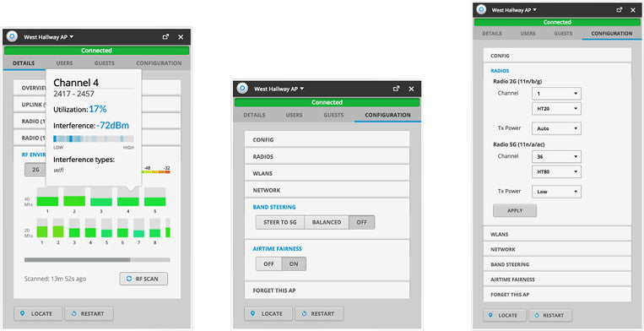Click Apply button under Radios settings
Viewport: 644px width, 331px height.
[x=515, y=210]
